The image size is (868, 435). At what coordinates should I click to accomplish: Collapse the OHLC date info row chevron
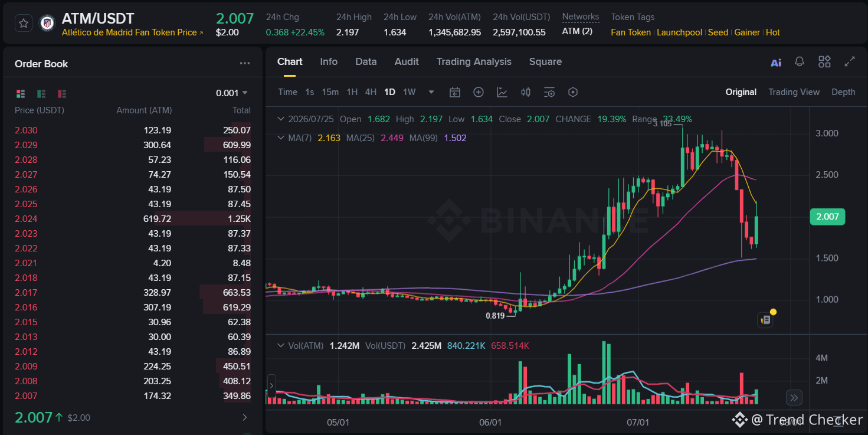pos(281,119)
